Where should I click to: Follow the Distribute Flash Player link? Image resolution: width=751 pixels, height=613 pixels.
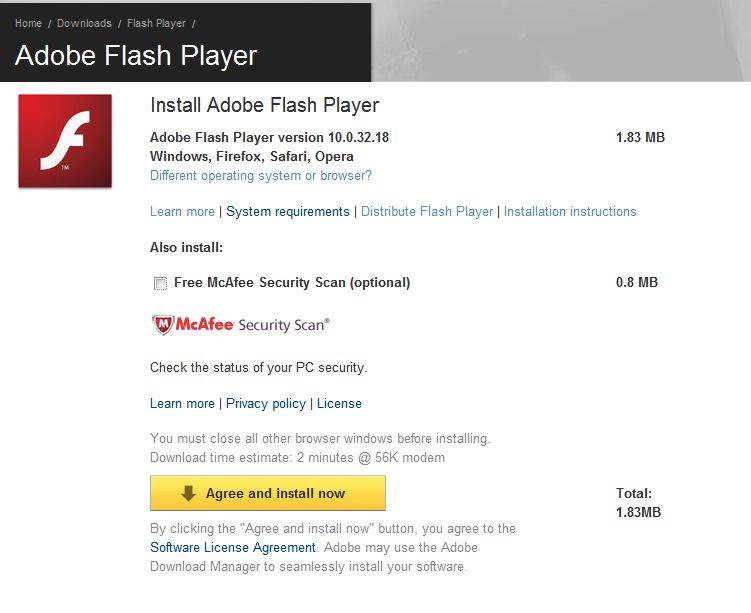click(x=427, y=211)
